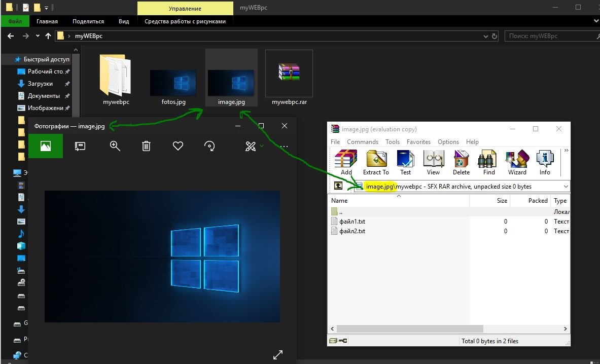Click the WinRAR scrollbar left arrow
This screenshot has height=364, width=600.
coord(332,329)
